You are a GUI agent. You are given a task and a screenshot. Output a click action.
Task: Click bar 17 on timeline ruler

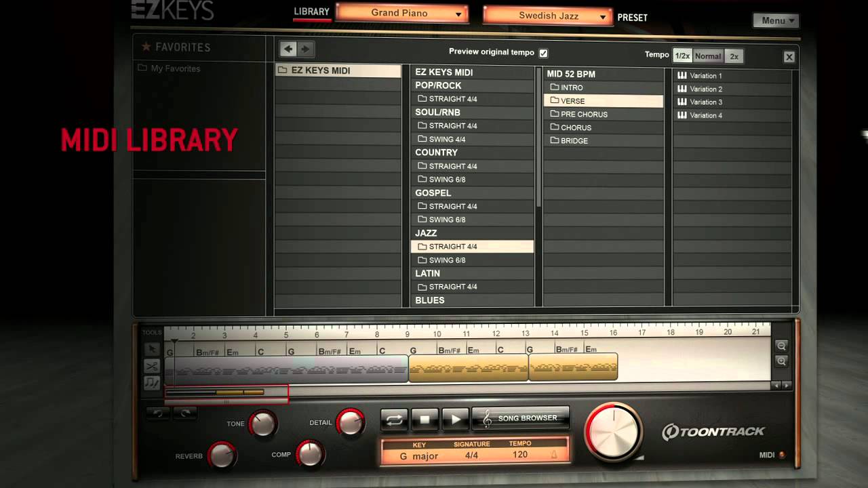coord(642,333)
